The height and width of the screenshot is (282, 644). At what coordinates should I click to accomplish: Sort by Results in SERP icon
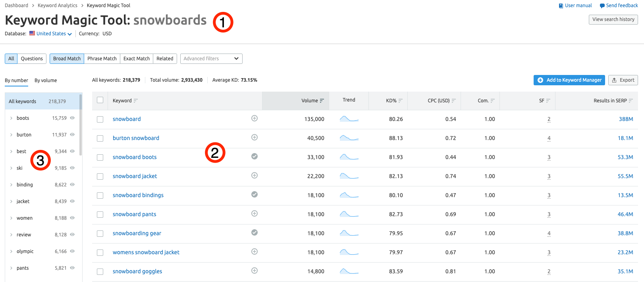(x=631, y=101)
